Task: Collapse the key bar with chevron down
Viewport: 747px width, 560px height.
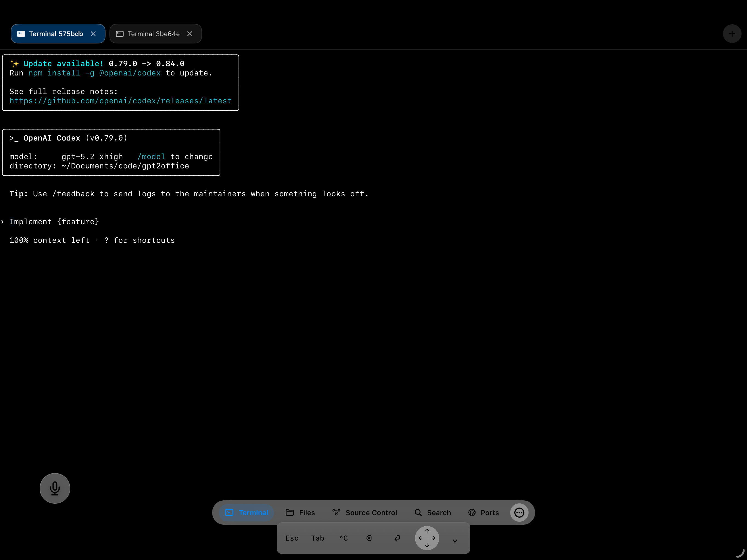Action: (455, 541)
